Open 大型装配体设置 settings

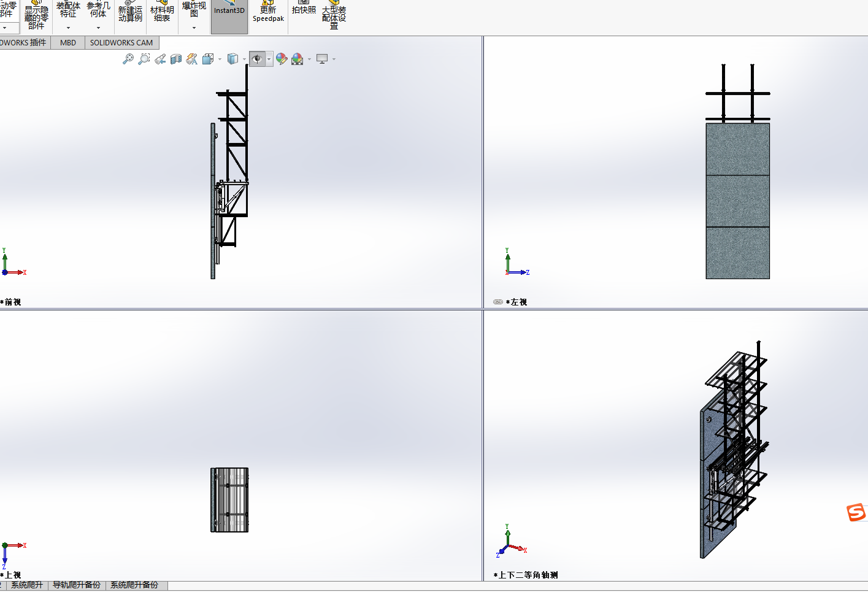334,15
